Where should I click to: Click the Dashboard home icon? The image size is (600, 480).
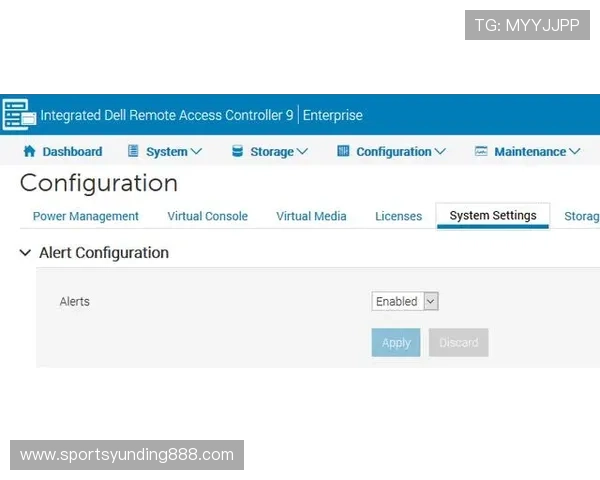[29, 152]
